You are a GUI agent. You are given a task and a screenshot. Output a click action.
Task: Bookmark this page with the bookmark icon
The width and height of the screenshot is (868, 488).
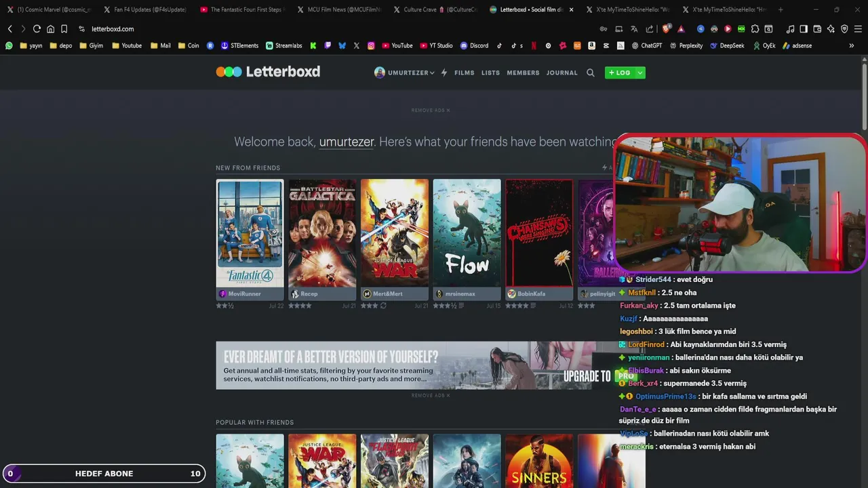64,29
